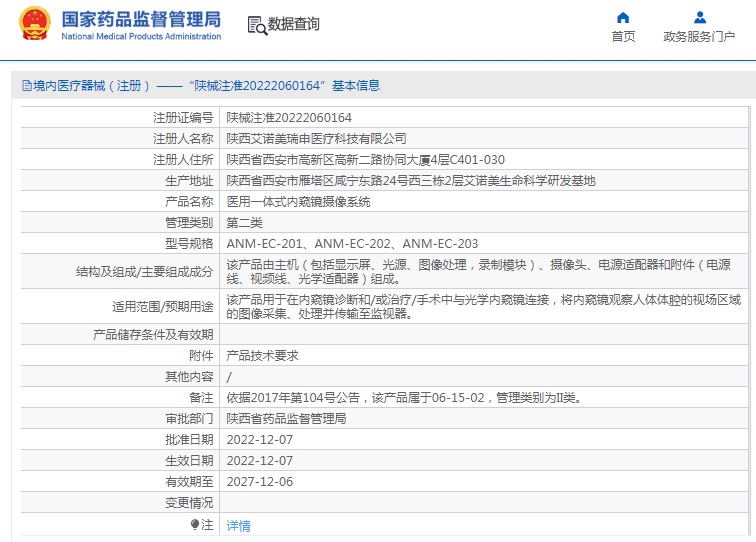Click the product name 医用一体式内窥镜摄像系统
This screenshot has height=542, width=756.
pos(298,201)
